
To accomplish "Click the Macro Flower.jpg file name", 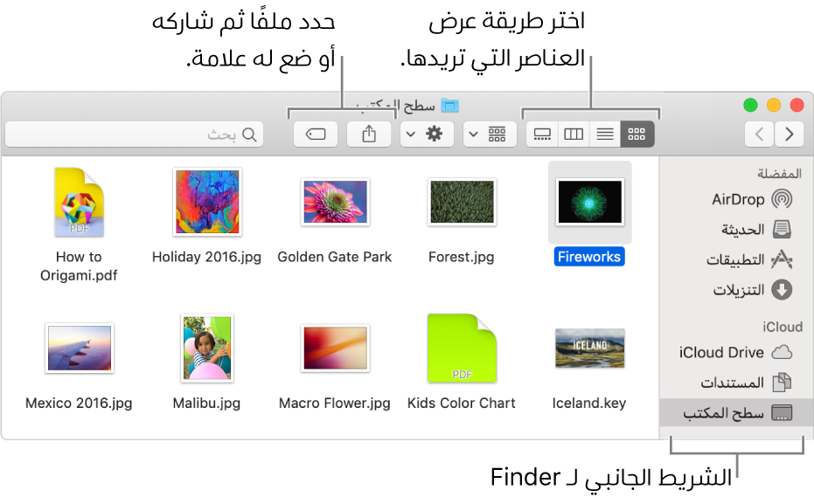I will (x=334, y=403).
